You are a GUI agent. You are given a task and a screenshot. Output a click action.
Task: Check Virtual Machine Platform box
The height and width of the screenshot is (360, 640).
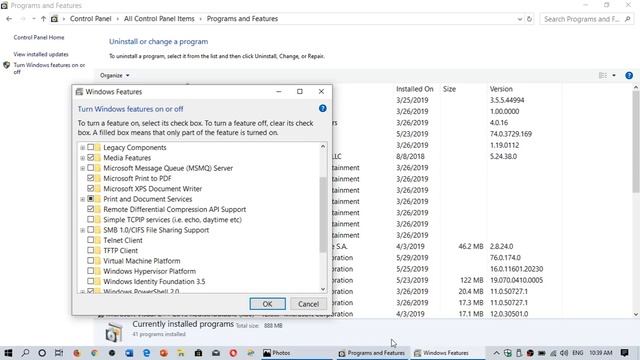[91, 260]
